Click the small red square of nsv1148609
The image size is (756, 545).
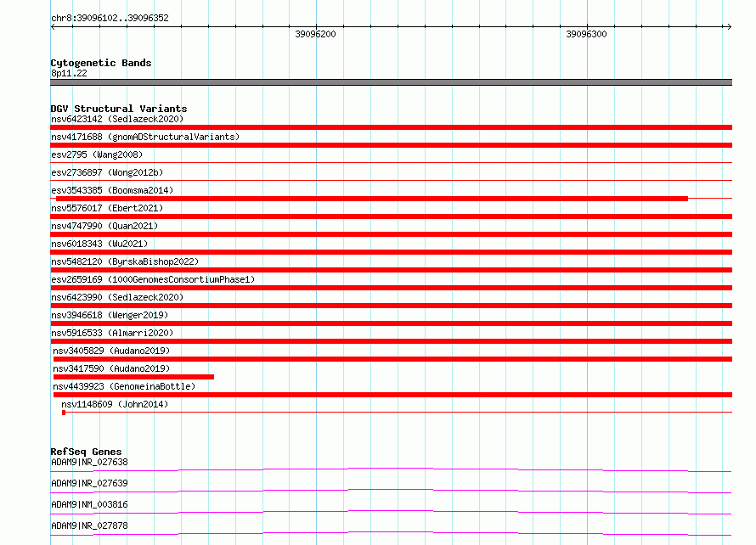(64, 413)
